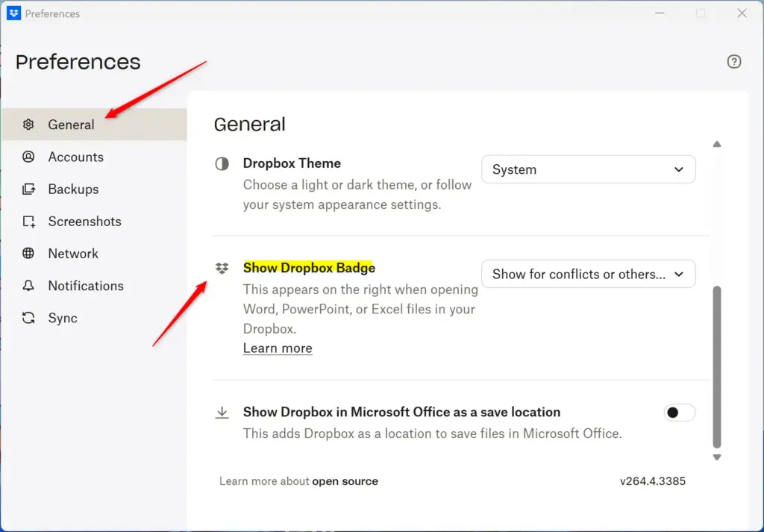Minimize the Preferences window
The image size is (764, 532).
[x=660, y=13]
